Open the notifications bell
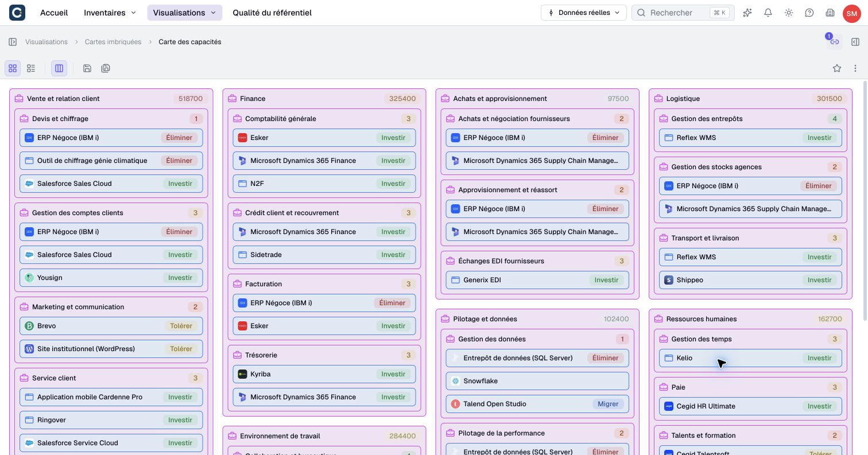Viewport: 868px width, 455px height. pyautogui.click(x=768, y=13)
